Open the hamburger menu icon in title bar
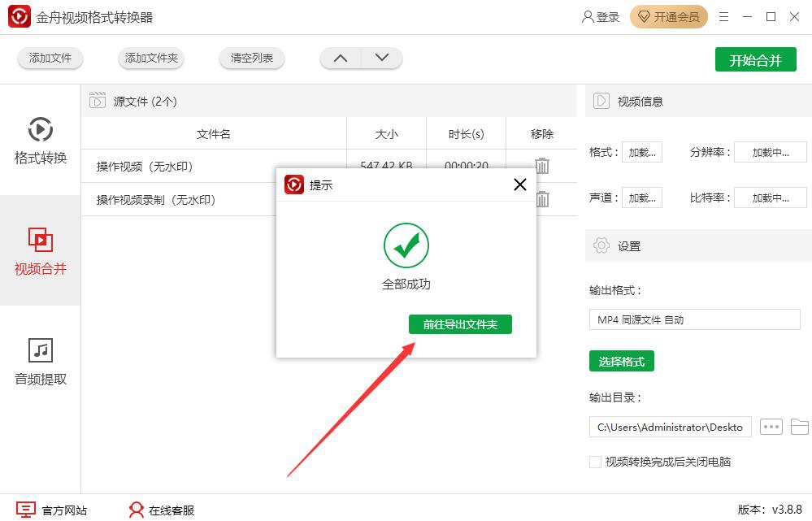The image size is (812, 521). pyautogui.click(x=724, y=17)
